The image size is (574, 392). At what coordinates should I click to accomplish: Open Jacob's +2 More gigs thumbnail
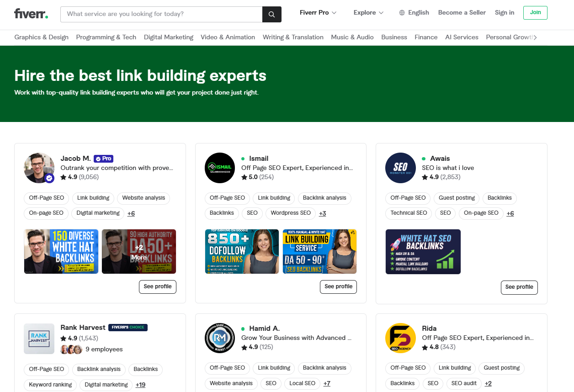coord(139,251)
